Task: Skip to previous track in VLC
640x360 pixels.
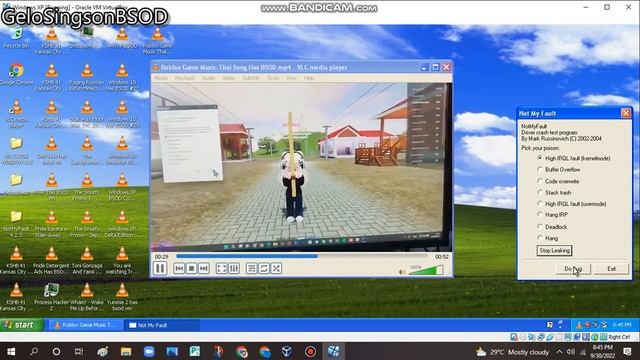Action: 178,268
